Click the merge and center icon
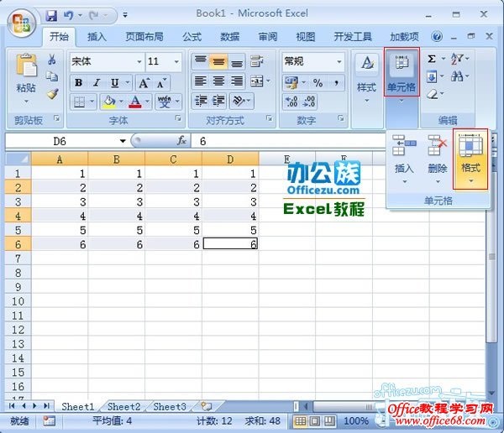 click(257, 81)
